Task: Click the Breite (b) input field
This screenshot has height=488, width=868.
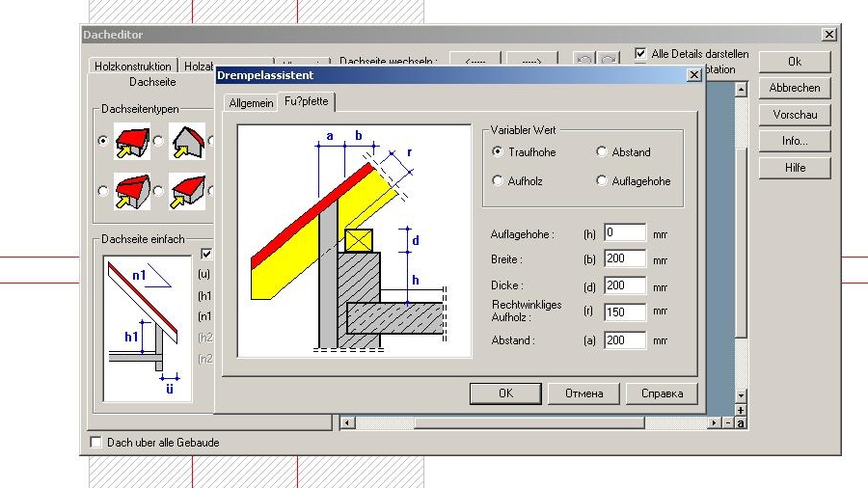Action: click(x=624, y=259)
